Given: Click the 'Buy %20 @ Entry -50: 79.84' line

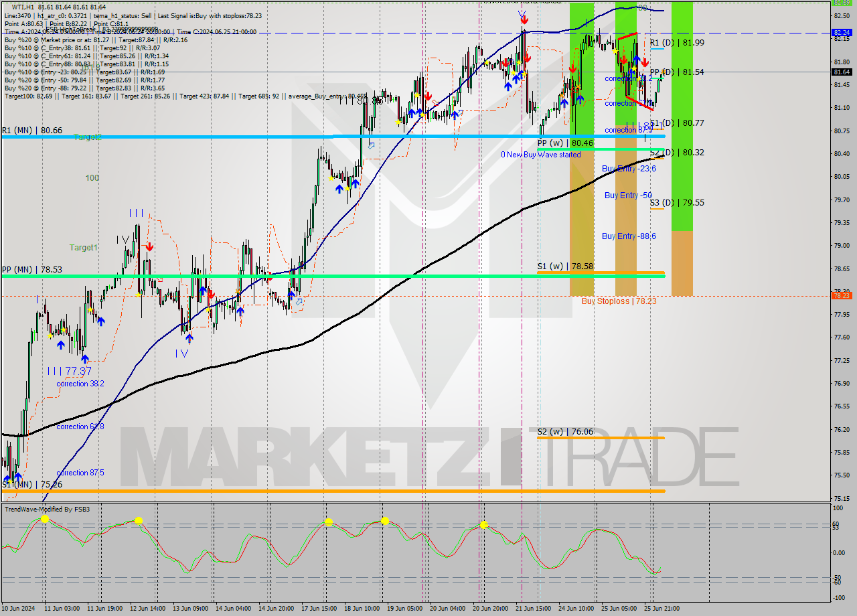Looking at the screenshot, I should click(85, 80).
